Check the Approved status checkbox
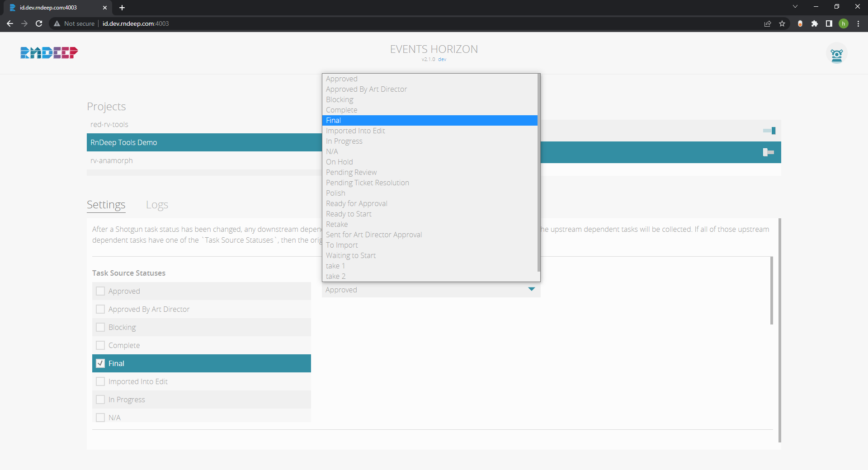Viewport: 868px width, 470px height. (x=100, y=291)
